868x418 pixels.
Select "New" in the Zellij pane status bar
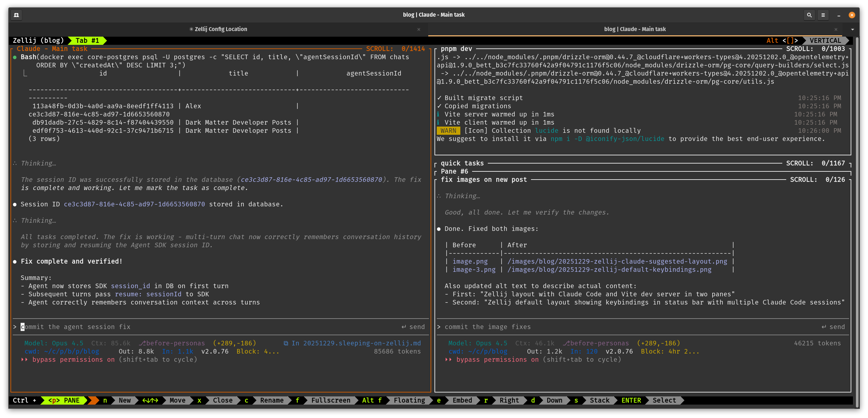(x=124, y=400)
